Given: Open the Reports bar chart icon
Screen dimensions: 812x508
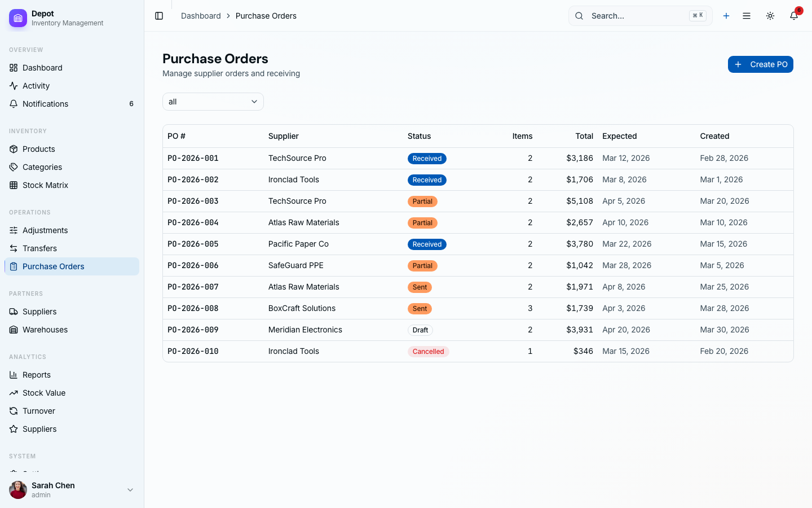Looking at the screenshot, I should 14,375.
